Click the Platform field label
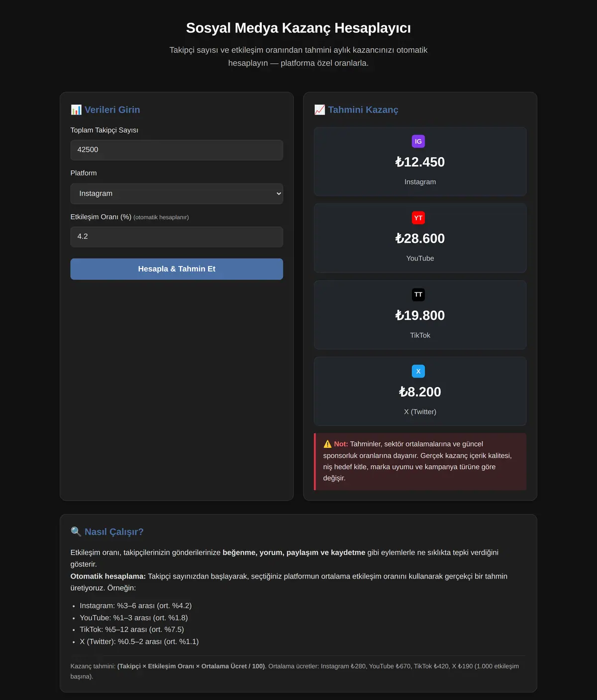597x700 pixels. 84,173
